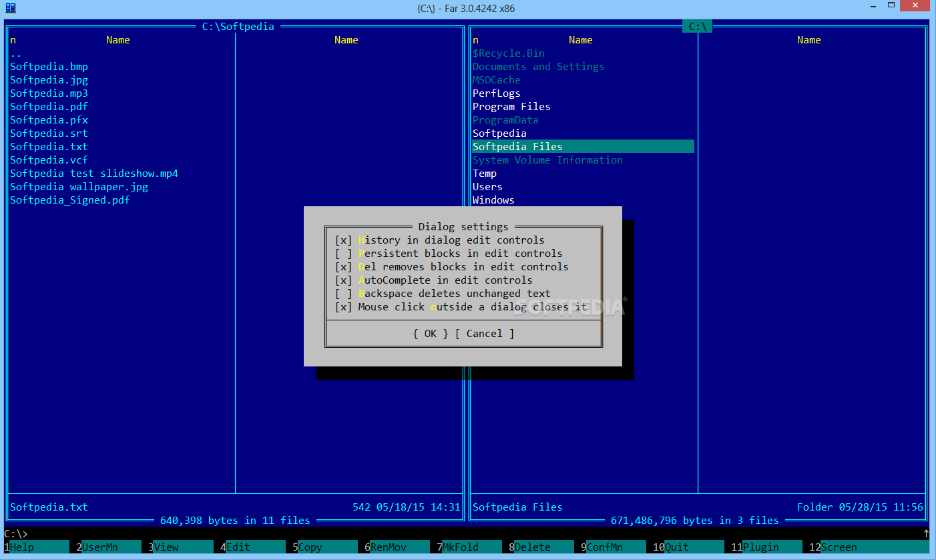Select Softpedia wallpaper.jpg
Screen dimensions: 936x560
click(x=79, y=187)
